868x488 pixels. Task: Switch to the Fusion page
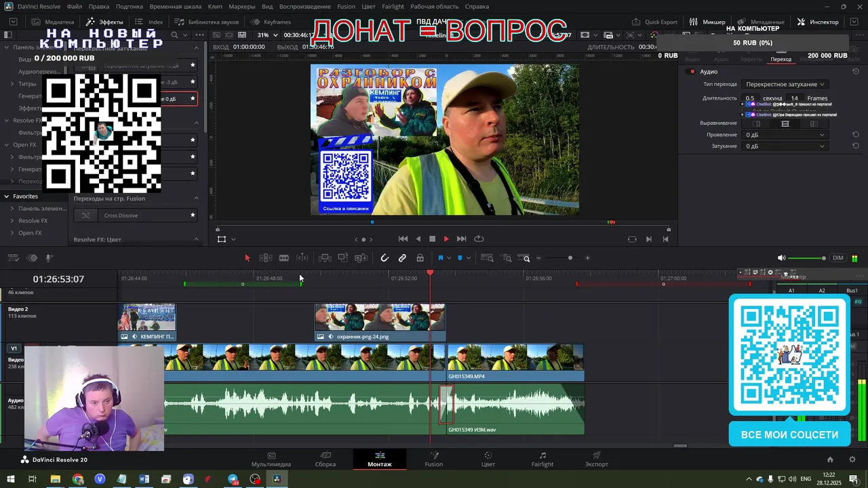click(434, 460)
